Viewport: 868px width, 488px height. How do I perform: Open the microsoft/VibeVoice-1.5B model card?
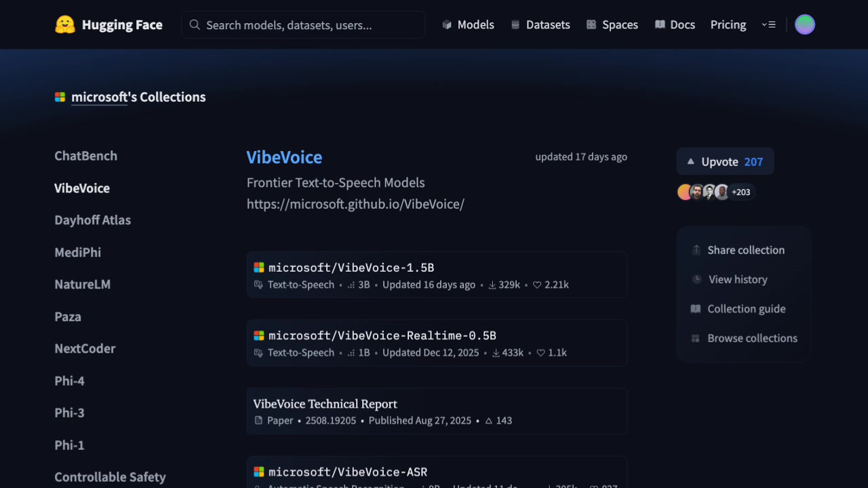pos(351,267)
